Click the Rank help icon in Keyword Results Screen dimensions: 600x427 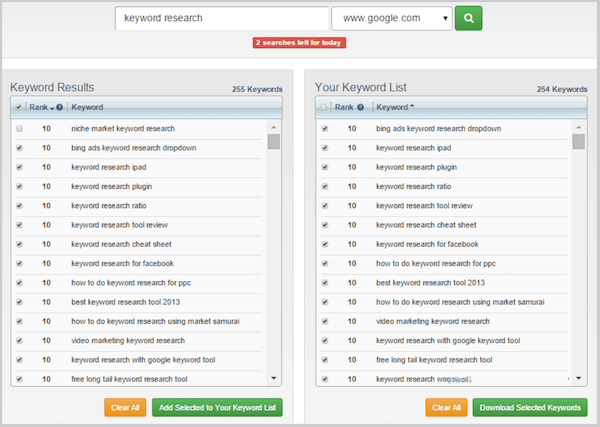60,108
